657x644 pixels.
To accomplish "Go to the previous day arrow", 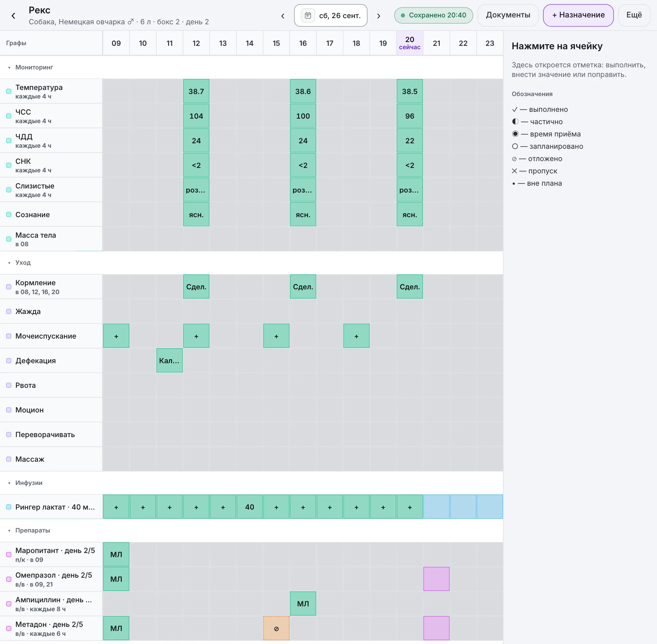I will click(x=283, y=16).
